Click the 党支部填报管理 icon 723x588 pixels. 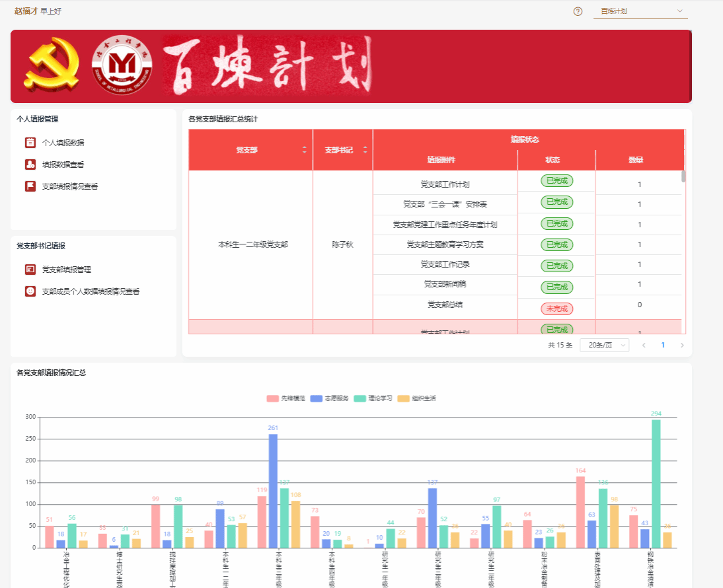tap(30, 270)
